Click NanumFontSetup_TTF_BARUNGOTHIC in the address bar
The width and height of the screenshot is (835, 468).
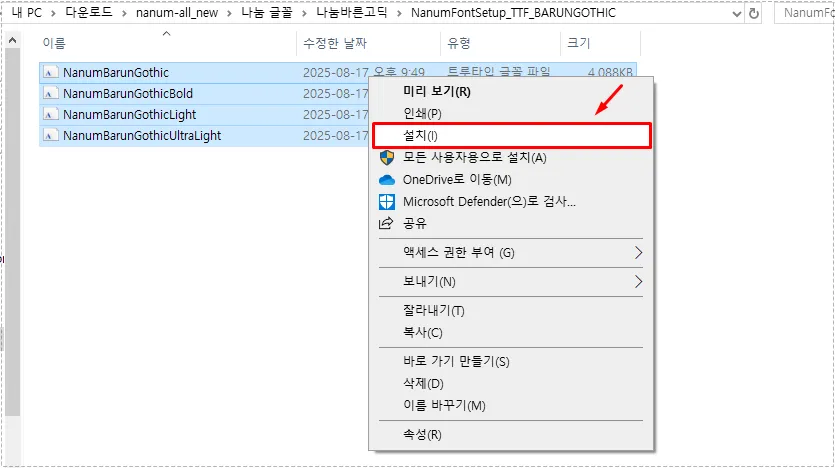(513, 13)
